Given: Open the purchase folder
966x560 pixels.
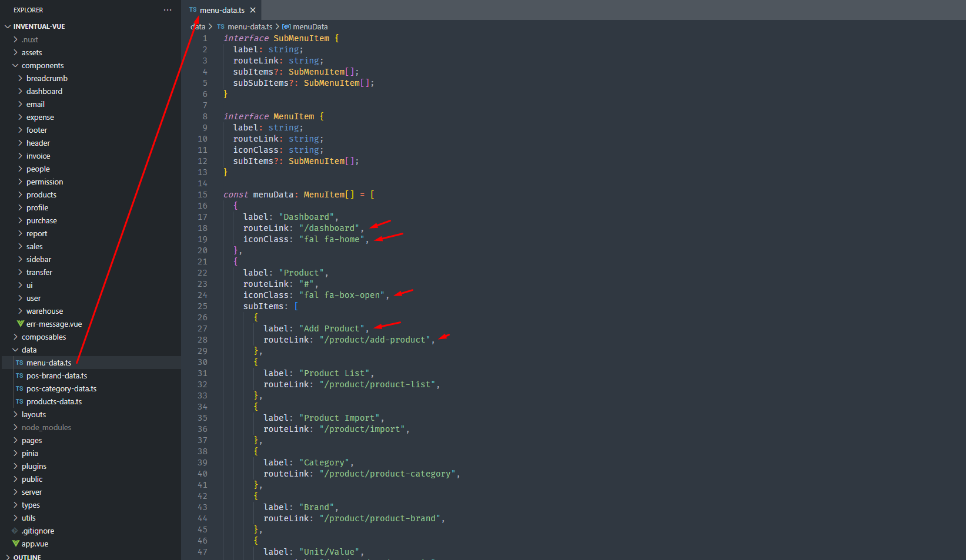Looking at the screenshot, I should coord(42,220).
